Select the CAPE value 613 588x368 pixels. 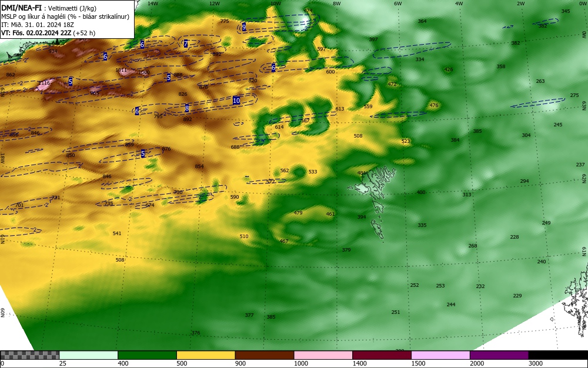pos(340,109)
